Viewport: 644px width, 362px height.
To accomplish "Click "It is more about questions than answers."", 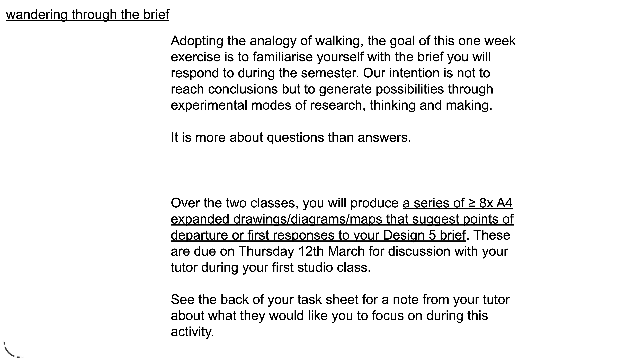I will pyautogui.click(x=291, y=137).
